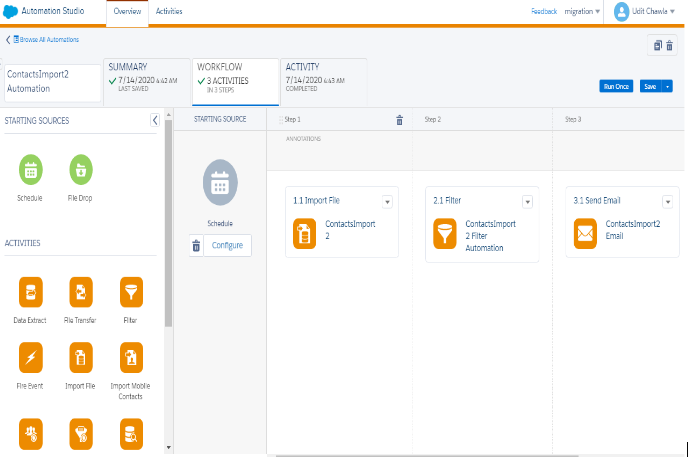This screenshot has width=688, height=457.
Task: Select the Import File activity icon
Action: [81, 357]
